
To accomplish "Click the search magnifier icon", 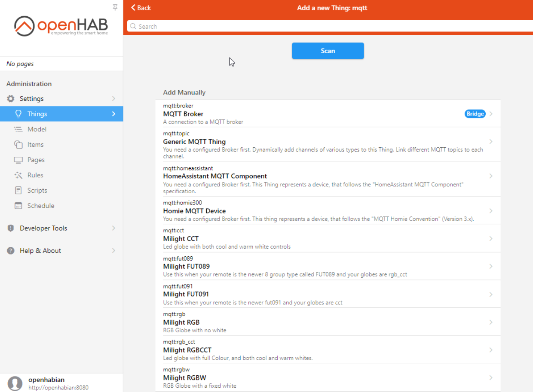I will [x=133, y=26].
